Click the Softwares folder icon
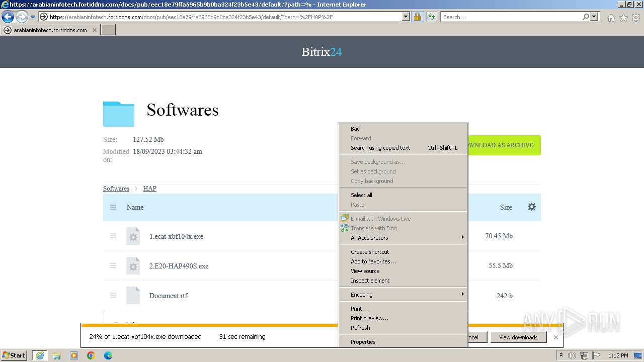Viewport: 644px width, 362px height. [119, 114]
